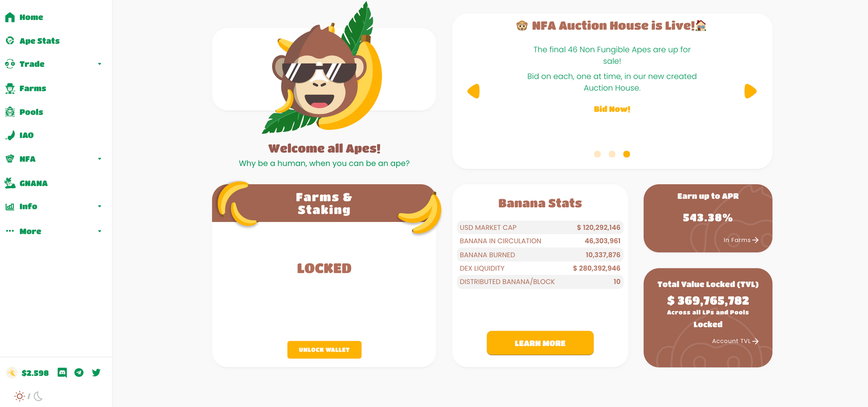Advance carousel with right yellow arrow
The width and height of the screenshot is (868, 407).
[750, 91]
